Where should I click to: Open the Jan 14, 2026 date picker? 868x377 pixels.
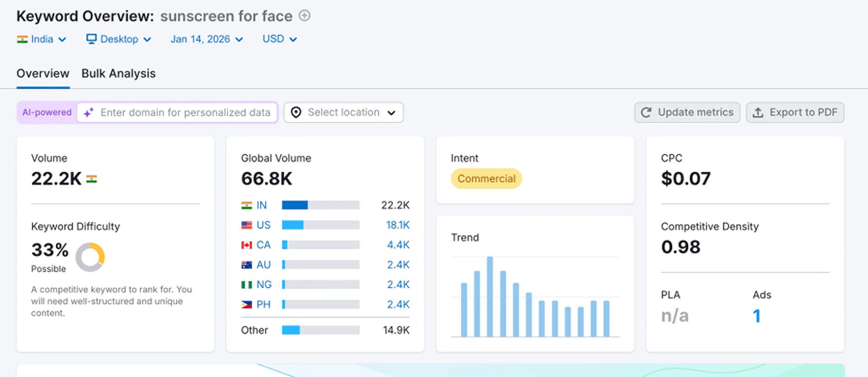[x=207, y=39]
